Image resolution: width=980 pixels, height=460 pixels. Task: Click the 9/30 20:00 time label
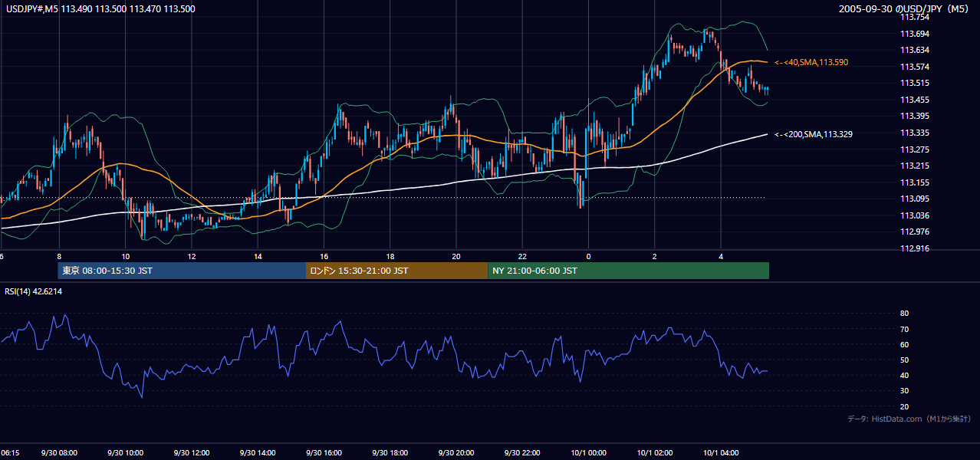[456, 452]
